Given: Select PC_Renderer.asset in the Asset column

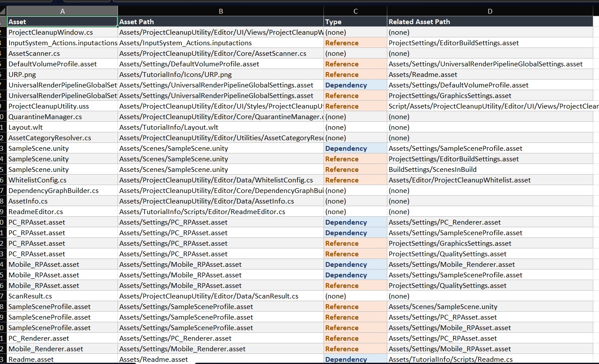Looking at the screenshot, I should point(62,338).
